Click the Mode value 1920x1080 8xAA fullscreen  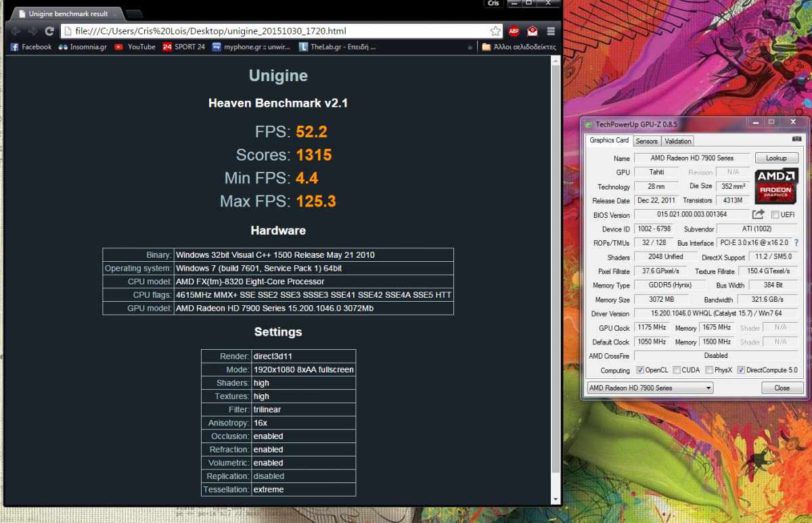[x=303, y=369]
